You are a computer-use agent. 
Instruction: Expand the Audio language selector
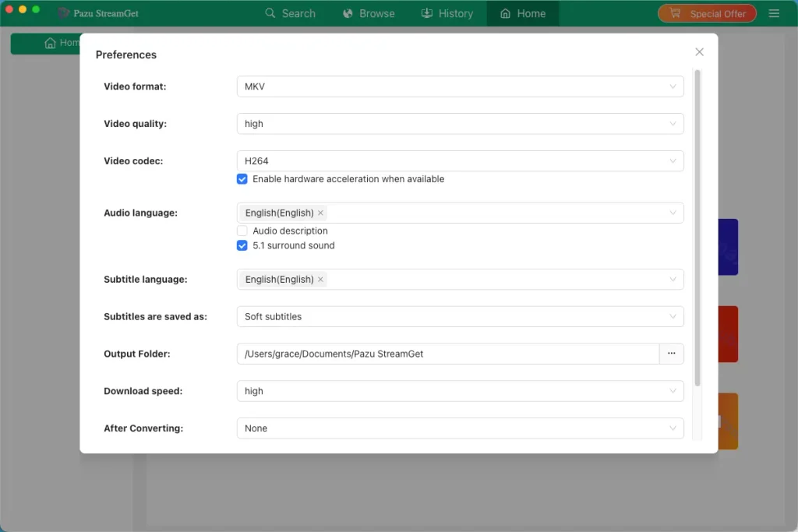coord(460,213)
